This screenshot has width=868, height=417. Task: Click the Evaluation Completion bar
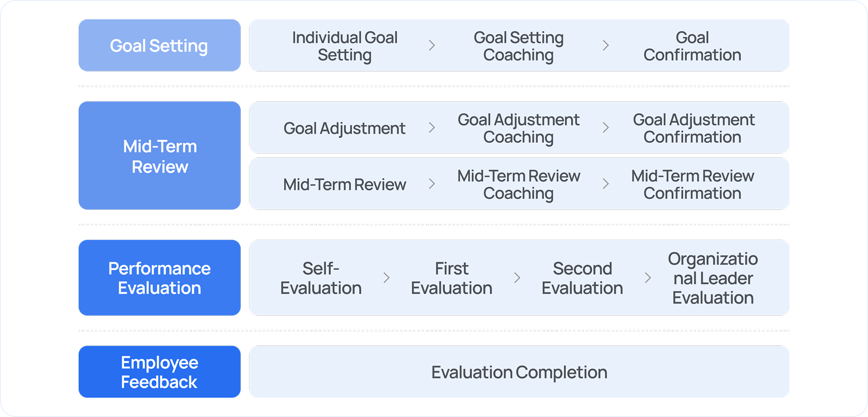pos(519,372)
